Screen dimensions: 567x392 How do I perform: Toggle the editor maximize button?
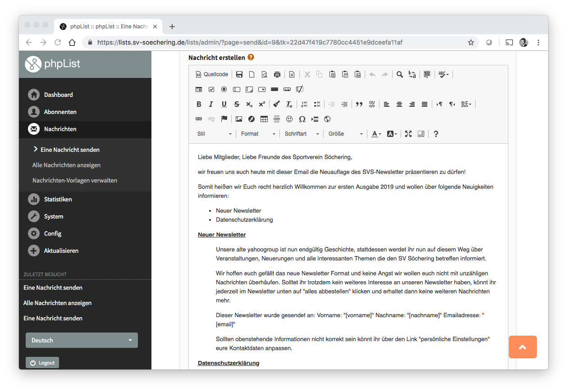408,134
